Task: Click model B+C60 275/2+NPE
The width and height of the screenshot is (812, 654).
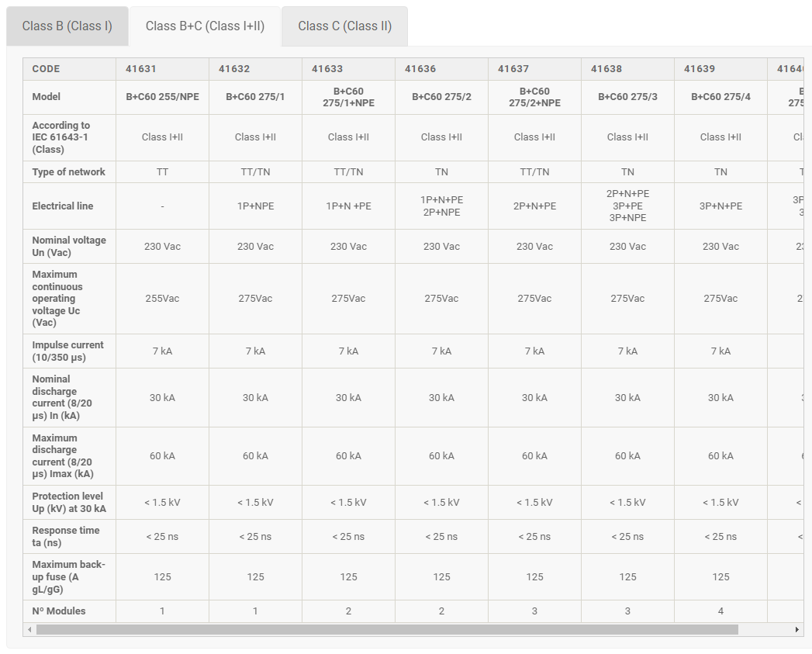Action: click(534, 97)
